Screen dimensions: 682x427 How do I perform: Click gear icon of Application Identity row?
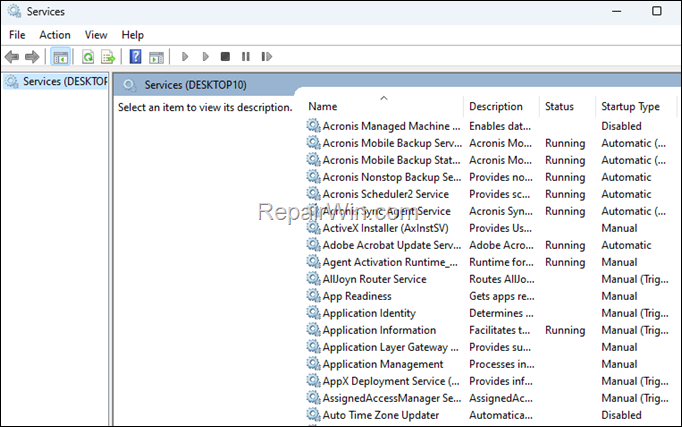tap(313, 312)
